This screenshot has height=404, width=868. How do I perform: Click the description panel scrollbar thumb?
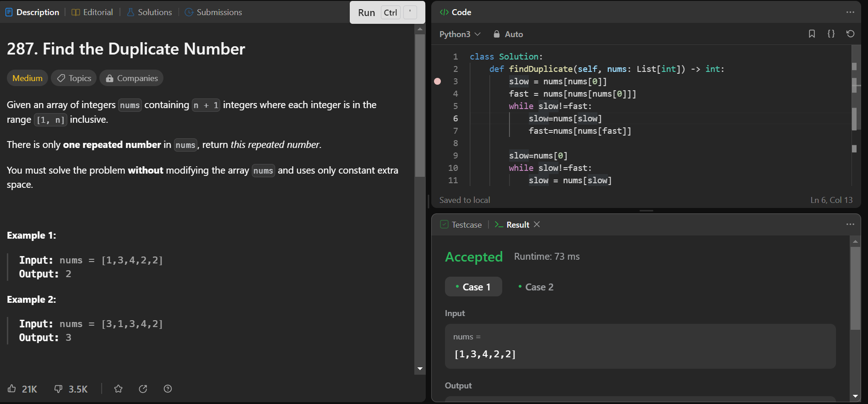click(x=420, y=105)
